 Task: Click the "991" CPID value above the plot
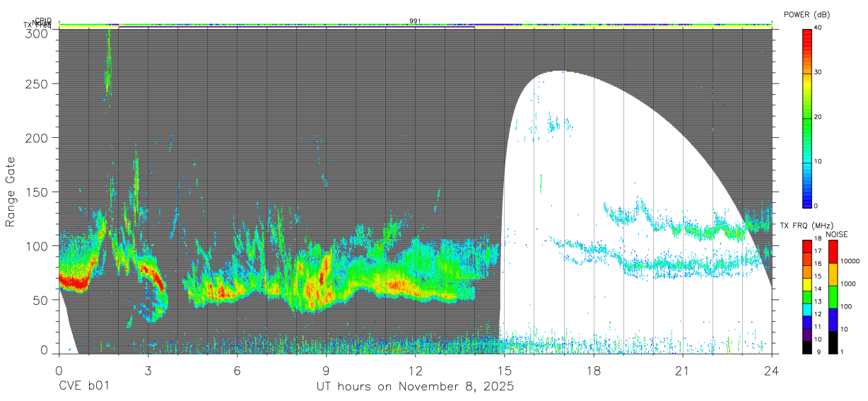click(x=415, y=21)
